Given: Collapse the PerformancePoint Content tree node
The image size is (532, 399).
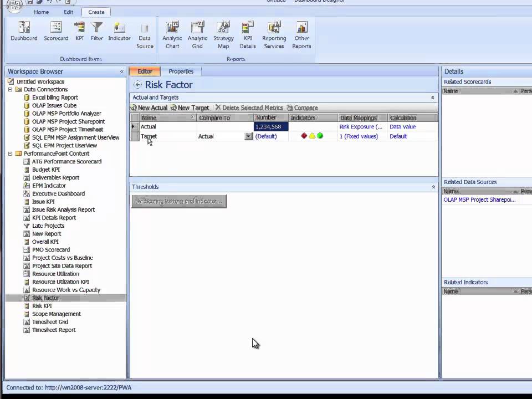Looking at the screenshot, I should 10,154.
